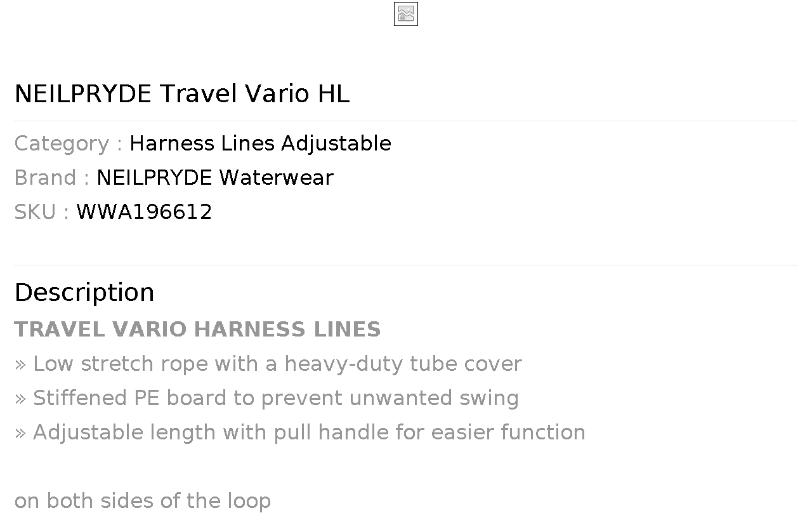Screen dimensions: 812x527
Task: Click the "SKU :" label
Action: coord(41,212)
